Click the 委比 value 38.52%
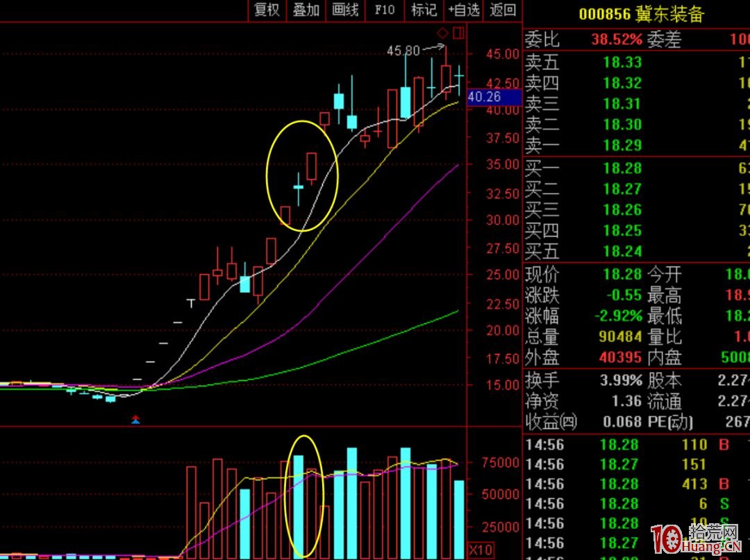The height and width of the screenshot is (560, 750). [616, 39]
